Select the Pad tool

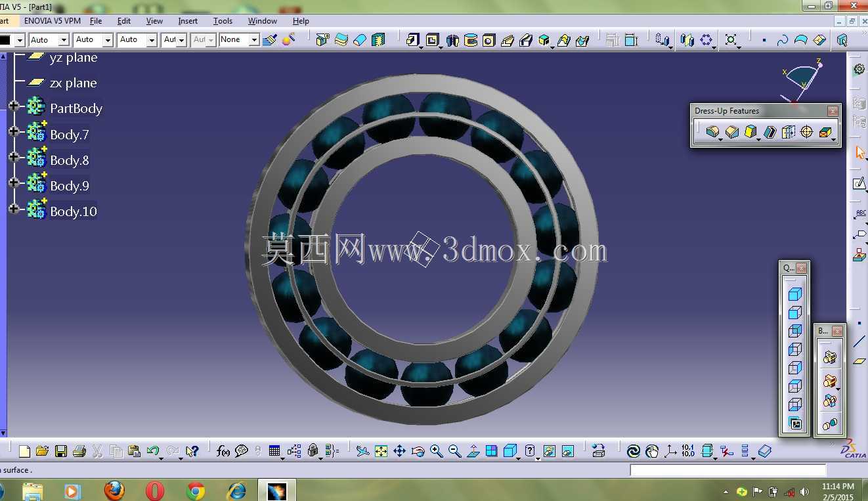412,40
